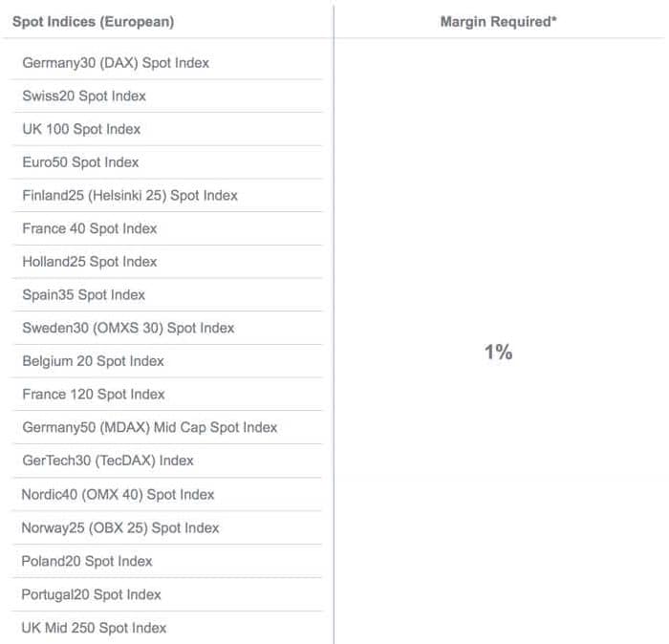
Task: Click Nordic40 (OMX 40) Spot Index
Action: 118,495
